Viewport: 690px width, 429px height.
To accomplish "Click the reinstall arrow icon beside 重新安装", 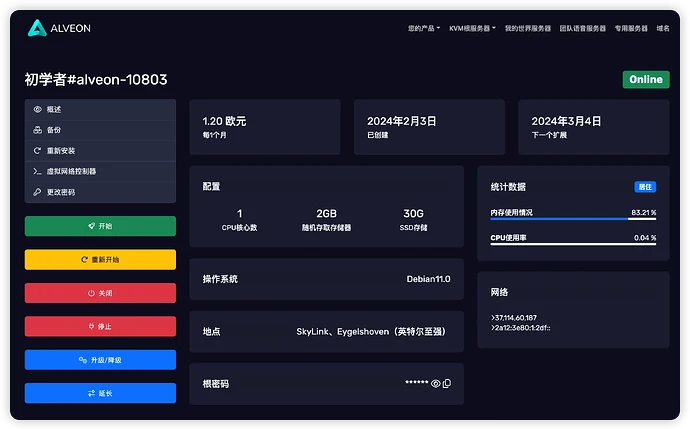I will (37, 150).
